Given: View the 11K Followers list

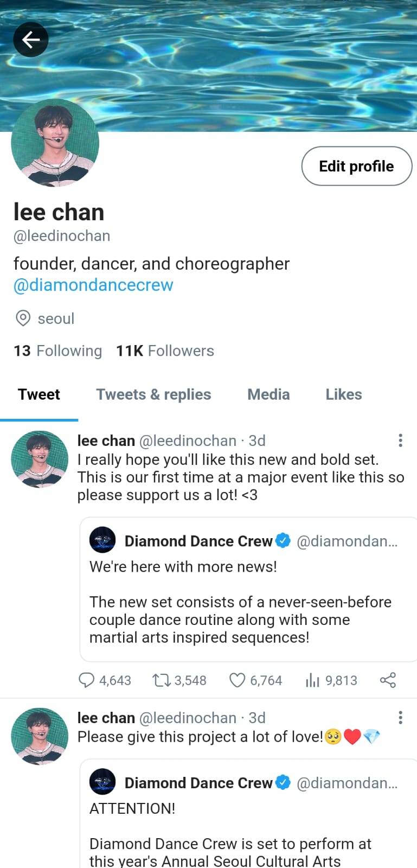Looking at the screenshot, I should point(165,351).
